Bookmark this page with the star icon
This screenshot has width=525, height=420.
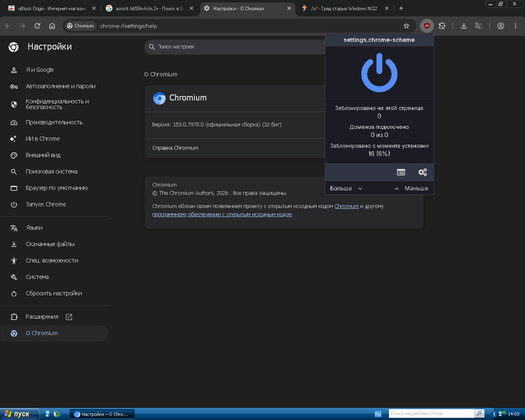coord(406,26)
